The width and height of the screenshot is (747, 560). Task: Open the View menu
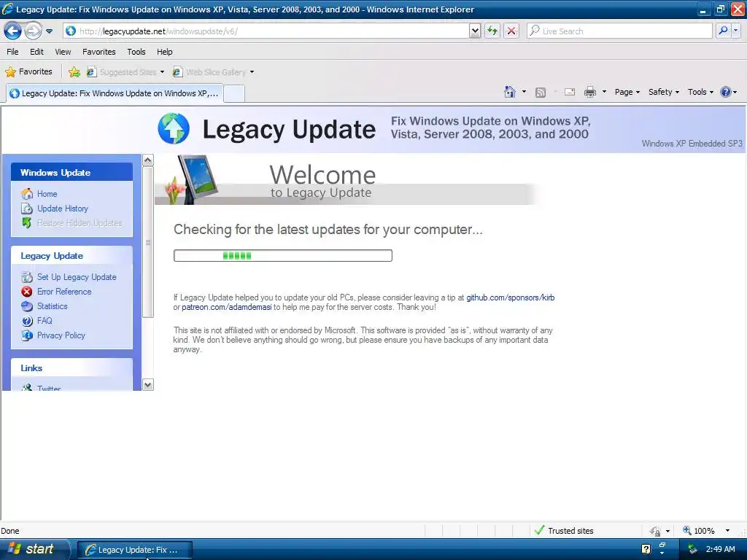pyautogui.click(x=63, y=52)
